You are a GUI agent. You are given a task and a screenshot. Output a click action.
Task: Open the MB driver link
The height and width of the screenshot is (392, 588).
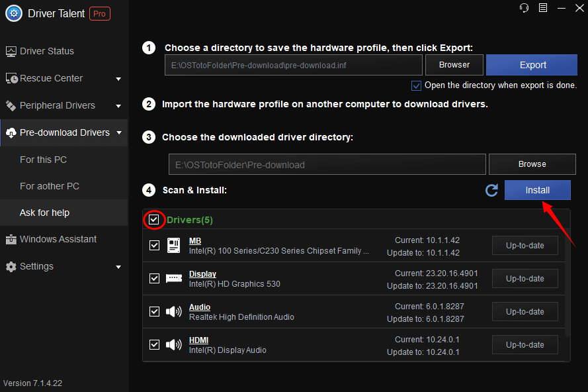195,240
